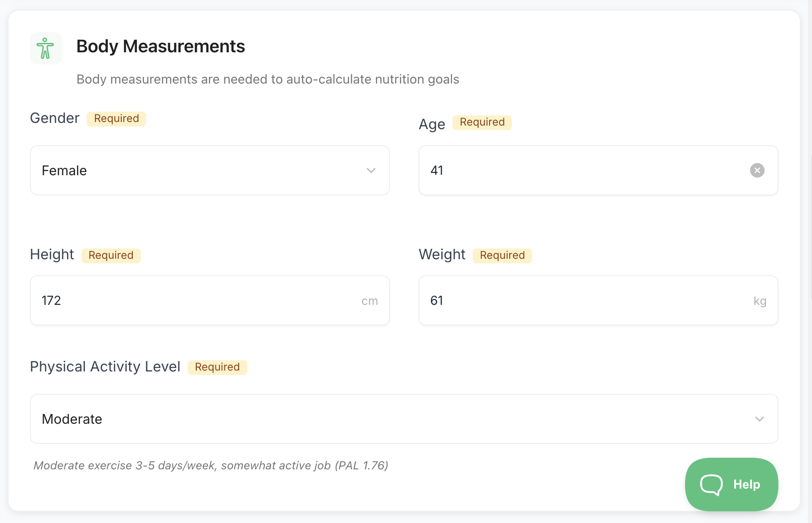812x523 pixels.
Task: Click the Required badge next to Weight
Action: pyautogui.click(x=502, y=256)
